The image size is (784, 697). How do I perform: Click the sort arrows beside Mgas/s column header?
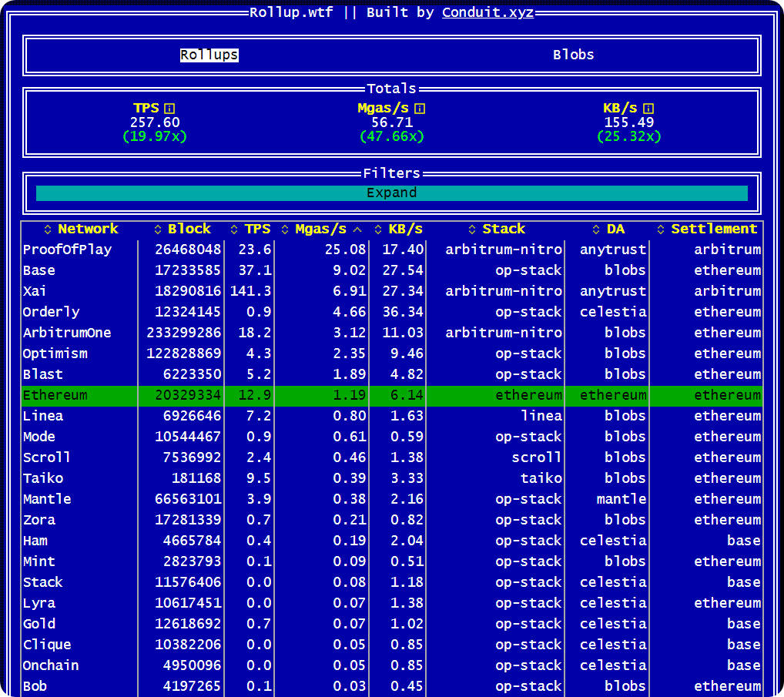click(285, 229)
